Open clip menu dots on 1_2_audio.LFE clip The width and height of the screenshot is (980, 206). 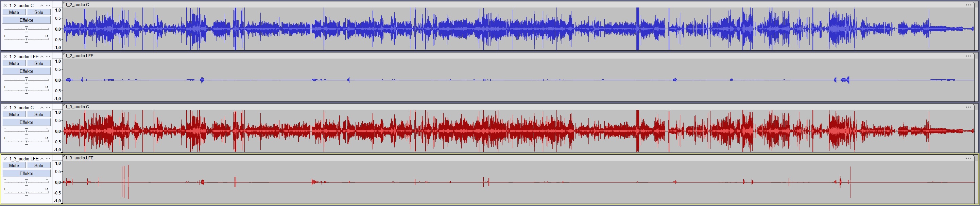pyautogui.click(x=968, y=56)
